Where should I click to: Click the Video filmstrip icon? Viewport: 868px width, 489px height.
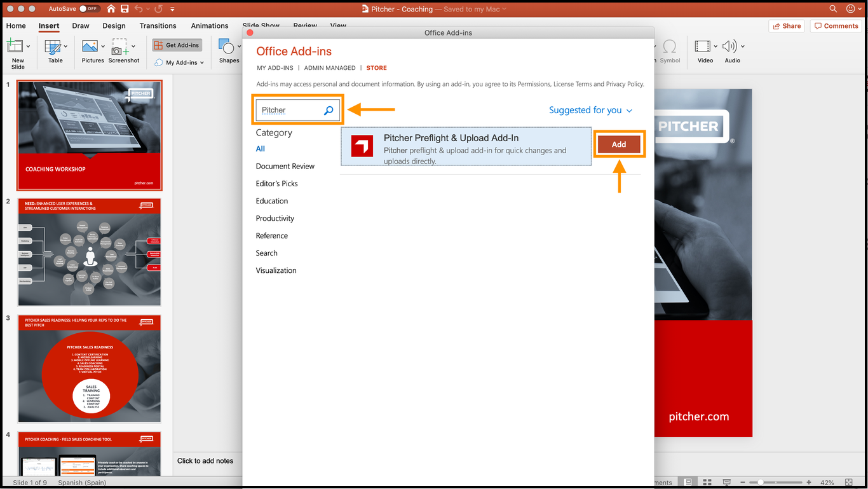pos(702,46)
